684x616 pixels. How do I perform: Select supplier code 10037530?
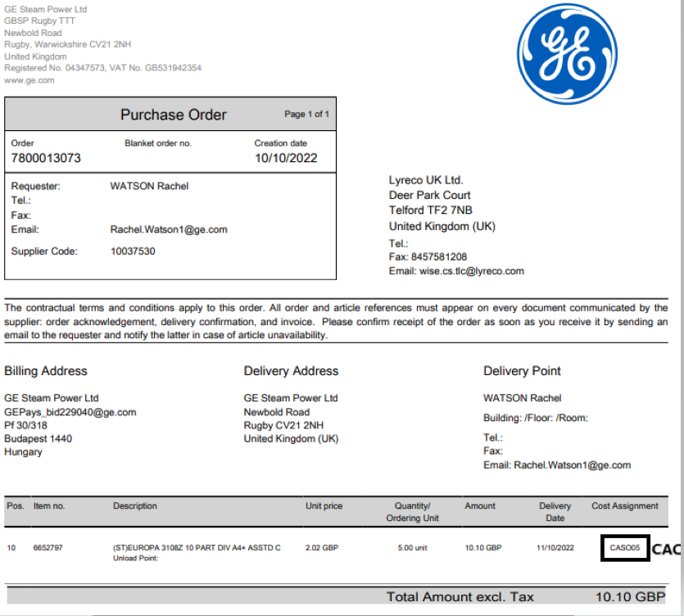[x=133, y=251]
